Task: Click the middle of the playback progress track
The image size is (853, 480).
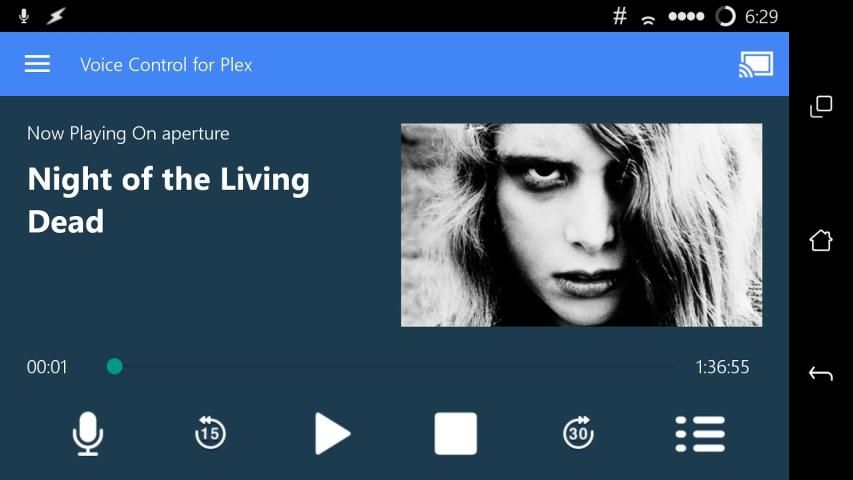Action: click(400, 367)
